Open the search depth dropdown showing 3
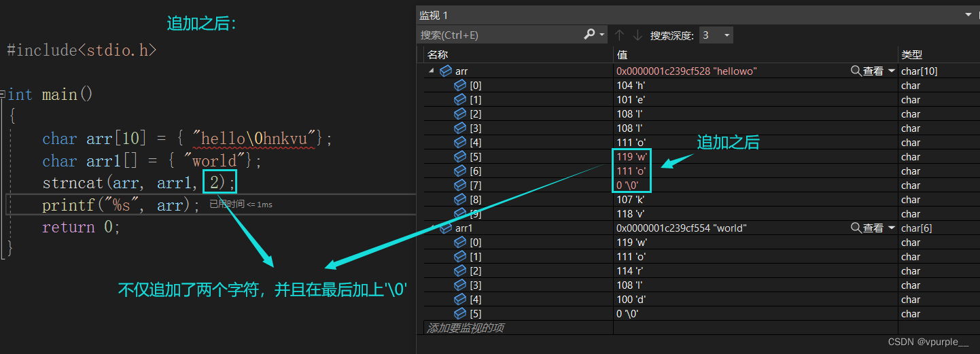 (x=716, y=35)
